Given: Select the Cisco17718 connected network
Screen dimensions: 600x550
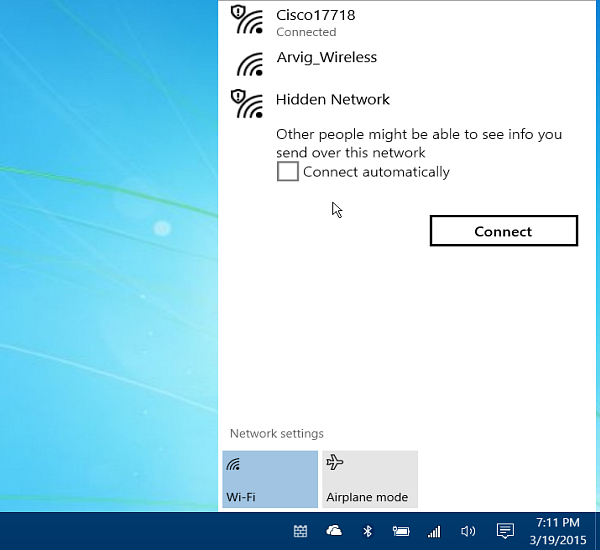Looking at the screenshot, I should (x=406, y=22).
